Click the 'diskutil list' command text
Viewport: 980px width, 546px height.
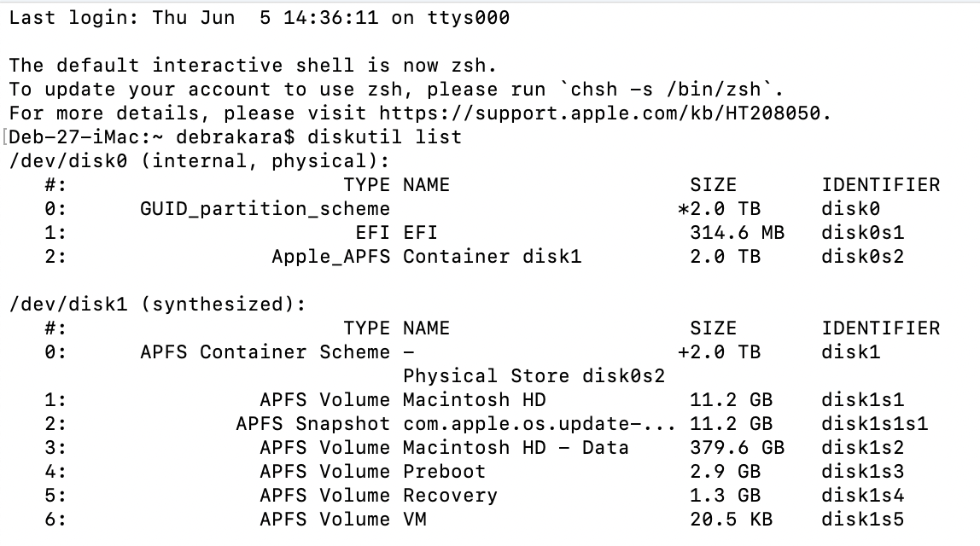click(x=384, y=136)
